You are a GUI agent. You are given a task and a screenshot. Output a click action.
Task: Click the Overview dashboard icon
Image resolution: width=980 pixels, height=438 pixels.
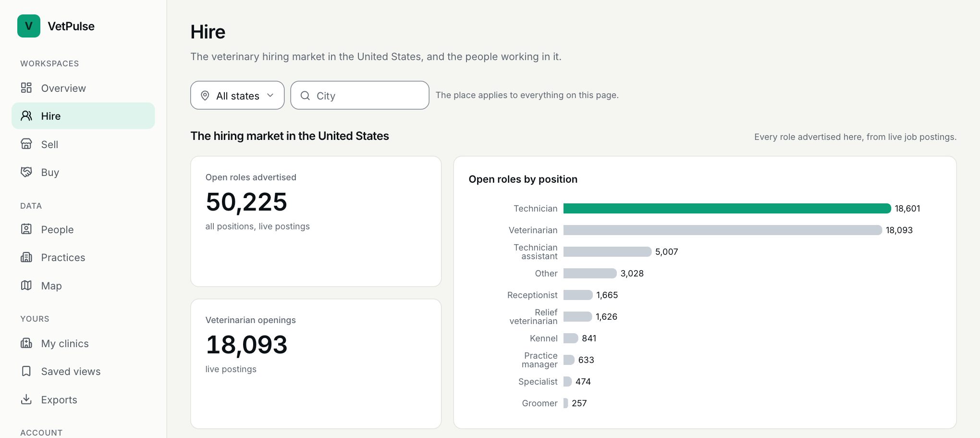[x=26, y=88]
